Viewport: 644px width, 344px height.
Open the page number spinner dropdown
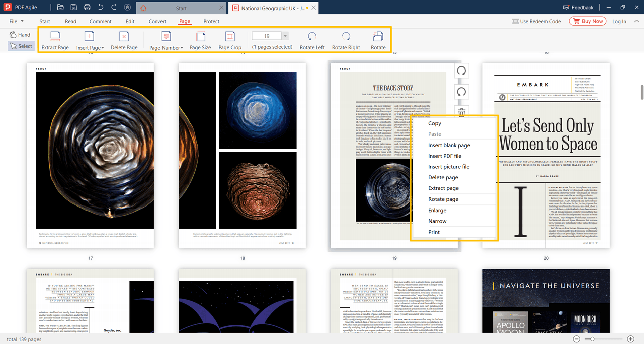[x=285, y=35]
